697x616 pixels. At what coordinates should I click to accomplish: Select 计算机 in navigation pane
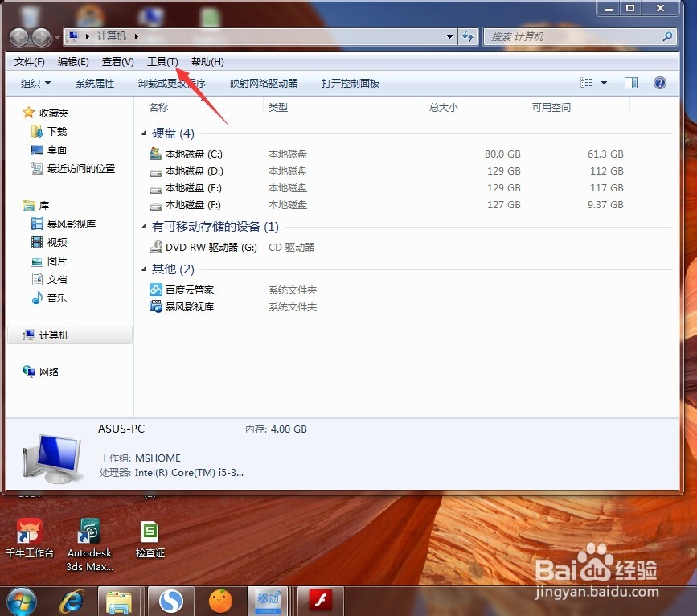click(x=70, y=335)
